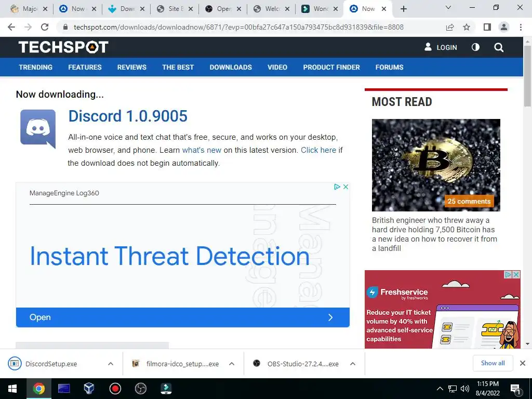This screenshot has height=399, width=532.
Task: Reload the page with the refresh icon
Action: [45, 27]
